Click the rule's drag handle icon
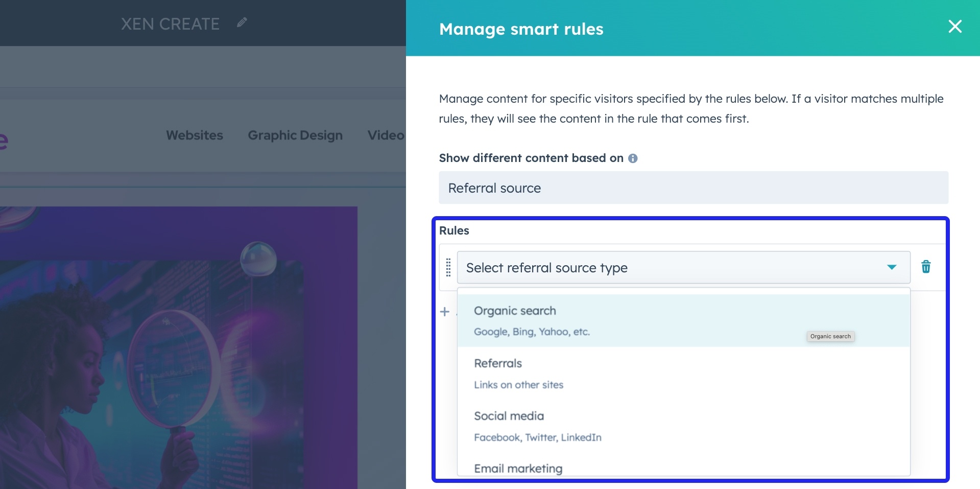980x489 pixels. 448,267
